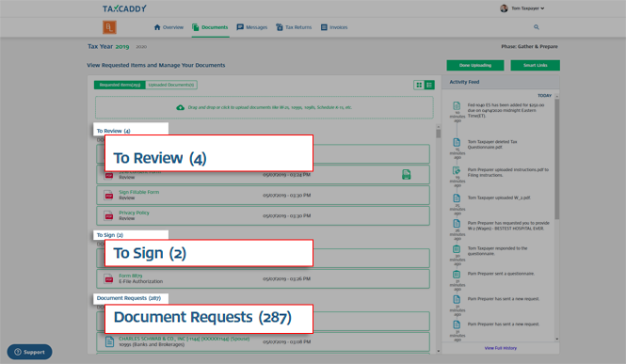The image size is (626, 364).
Task: Switch to grid view layout
Action: pos(419,85)
